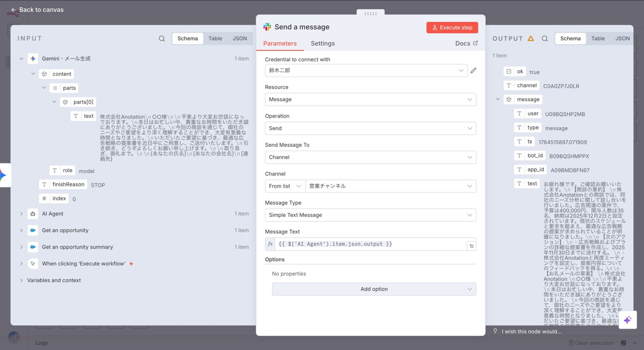Viewport: 644px width, 350px height.
Task: Click the Gemini node star icon
Action: point(33,59)
